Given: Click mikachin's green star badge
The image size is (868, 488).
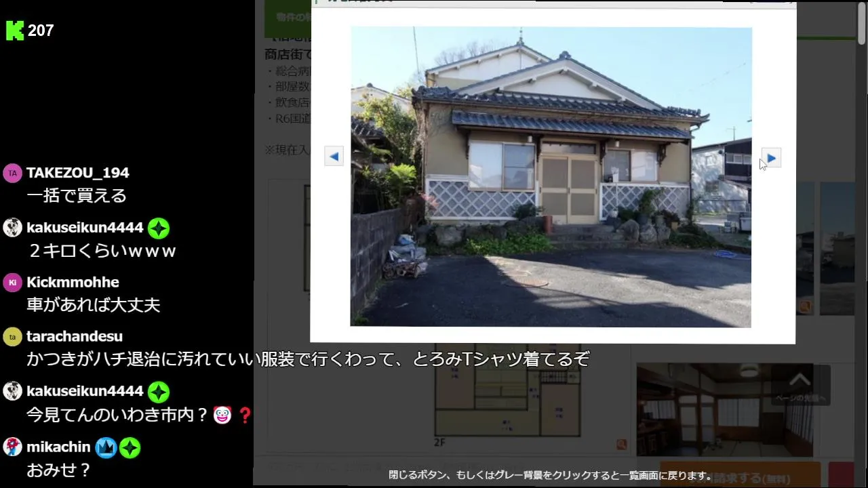Looking at the screenshot, I should coord(130,447).
